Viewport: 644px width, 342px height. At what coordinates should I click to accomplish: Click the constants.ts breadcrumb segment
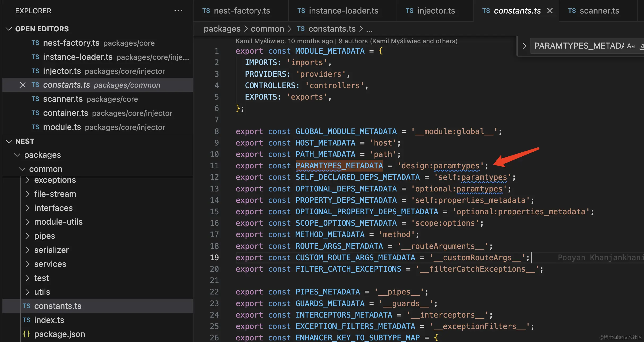tap(332, 29)
